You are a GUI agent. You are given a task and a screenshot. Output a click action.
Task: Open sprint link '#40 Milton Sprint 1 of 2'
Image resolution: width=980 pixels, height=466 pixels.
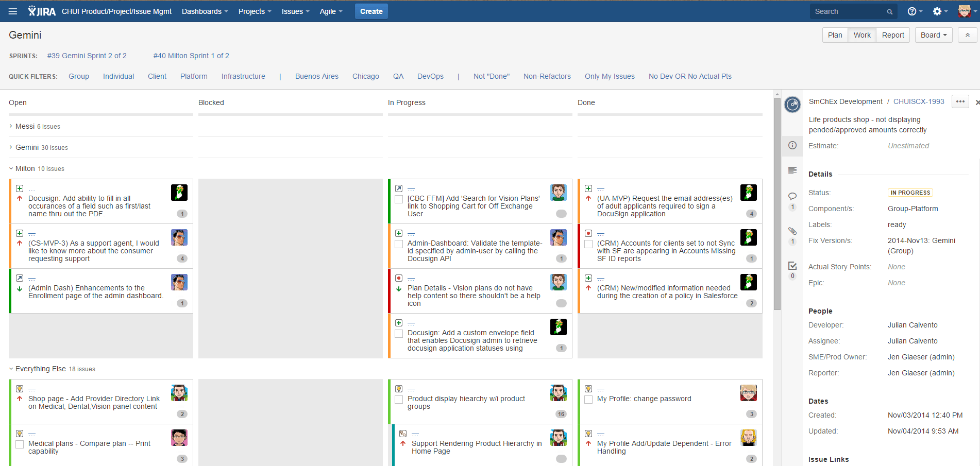(191, 56)
